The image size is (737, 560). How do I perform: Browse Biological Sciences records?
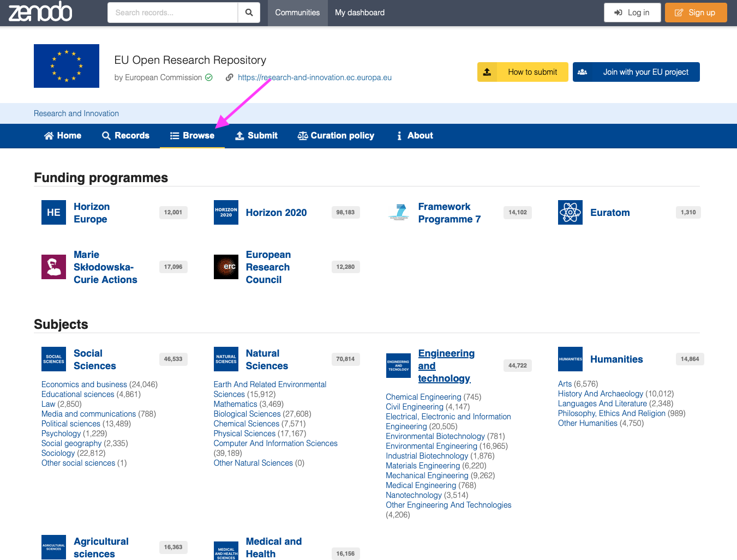[x=247, y=414]
